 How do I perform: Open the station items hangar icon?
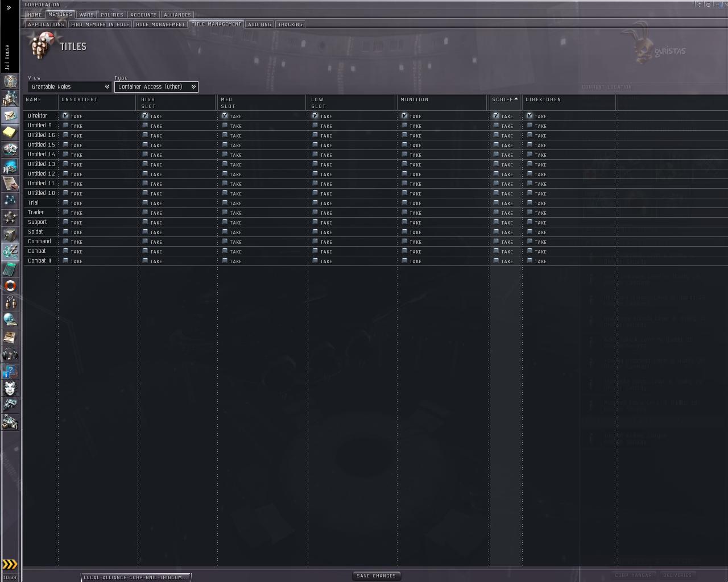coord(10,422)
